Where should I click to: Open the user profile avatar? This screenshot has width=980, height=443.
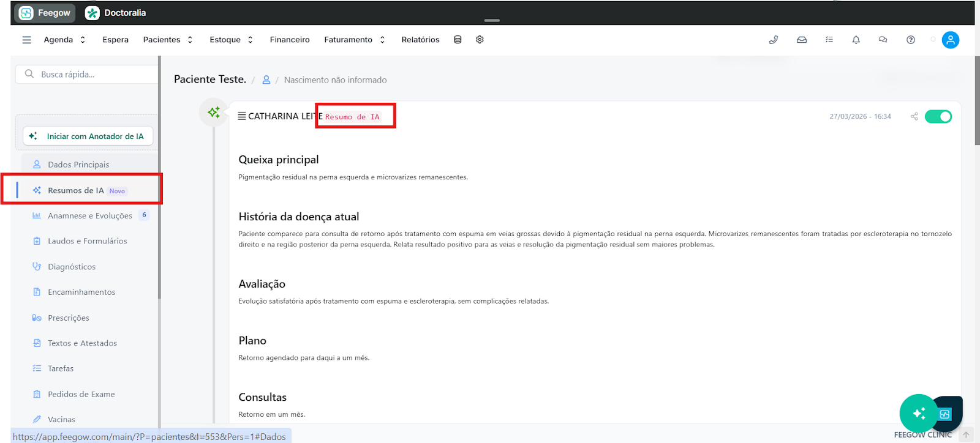click(951, 40)
